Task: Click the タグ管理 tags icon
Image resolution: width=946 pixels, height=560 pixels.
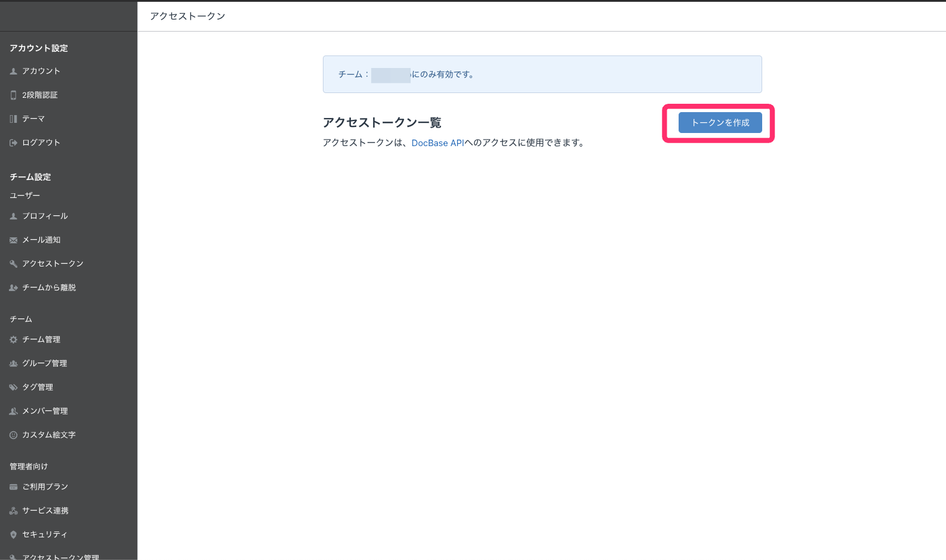Action: pos(13,387)
